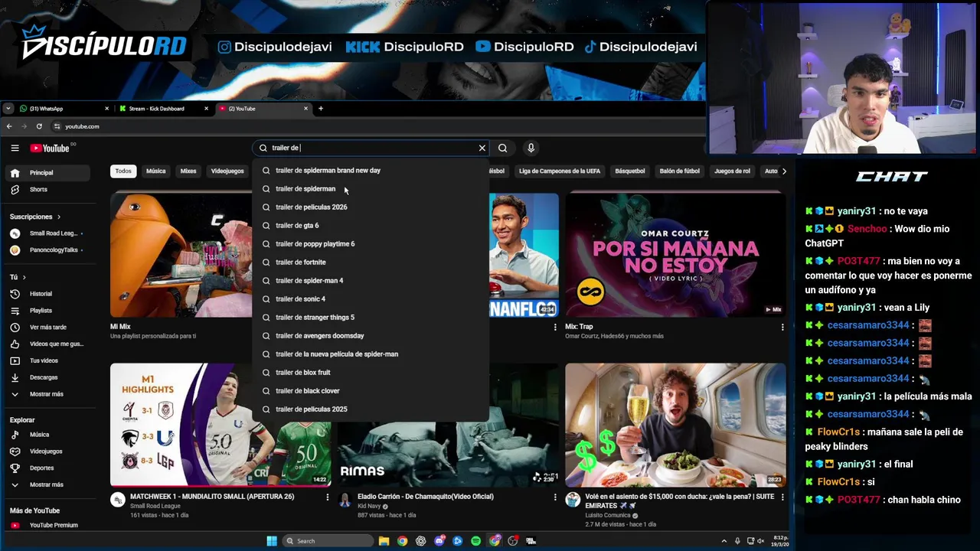Choose suggestion trailer de stranger things 5
Screen dimensions: 980x551
pyautogui.click(x=371, y=318)
